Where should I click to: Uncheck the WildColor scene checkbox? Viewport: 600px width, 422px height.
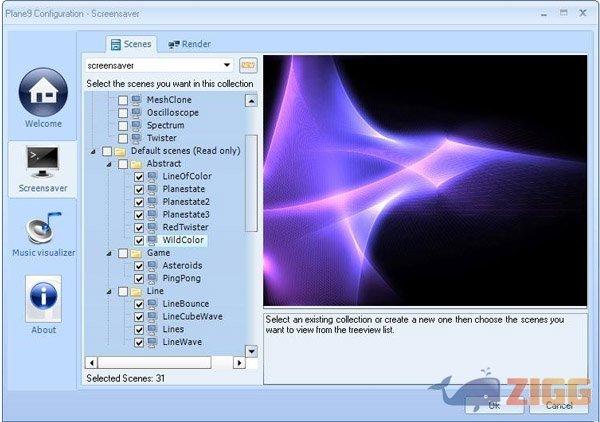pos(139,241)
